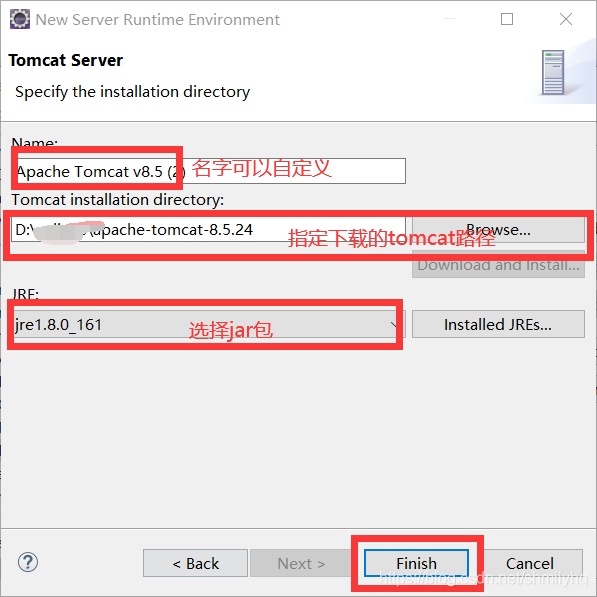This screenshot has width=597, height=597.
Task: Click the 'Tomcat installation directory:' label
Action: tap(118, 200)
